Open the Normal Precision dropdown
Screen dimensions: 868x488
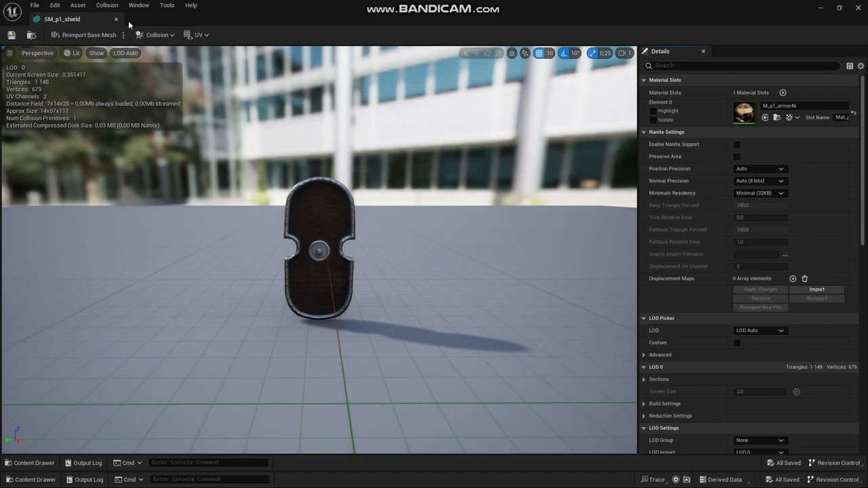pos(760,181)
